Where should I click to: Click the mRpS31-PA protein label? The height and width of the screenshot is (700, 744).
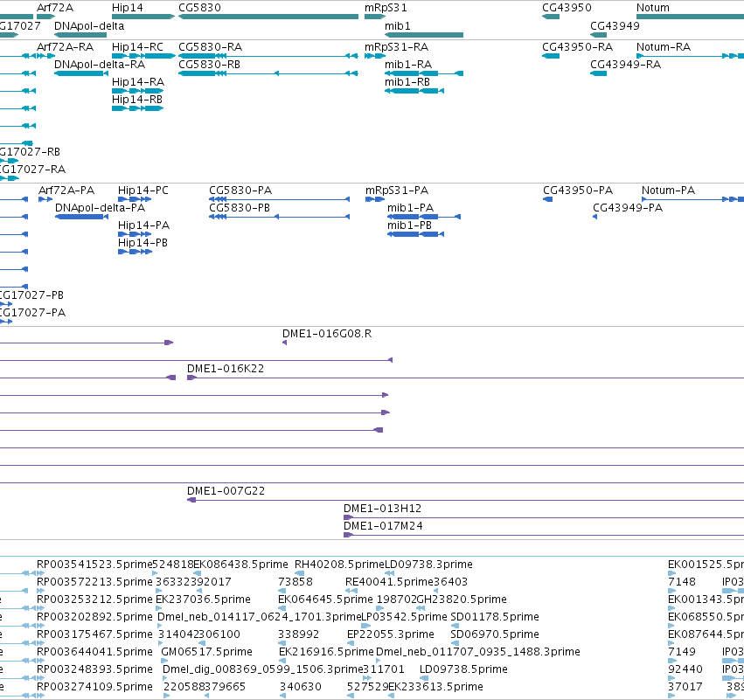pyautogui.click(x=397, y=191)
